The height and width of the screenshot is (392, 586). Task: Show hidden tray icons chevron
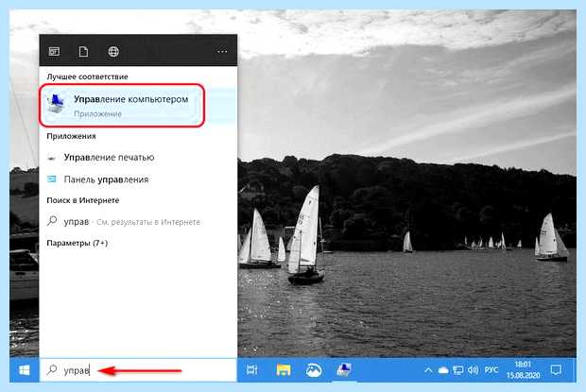coord(428,370)
